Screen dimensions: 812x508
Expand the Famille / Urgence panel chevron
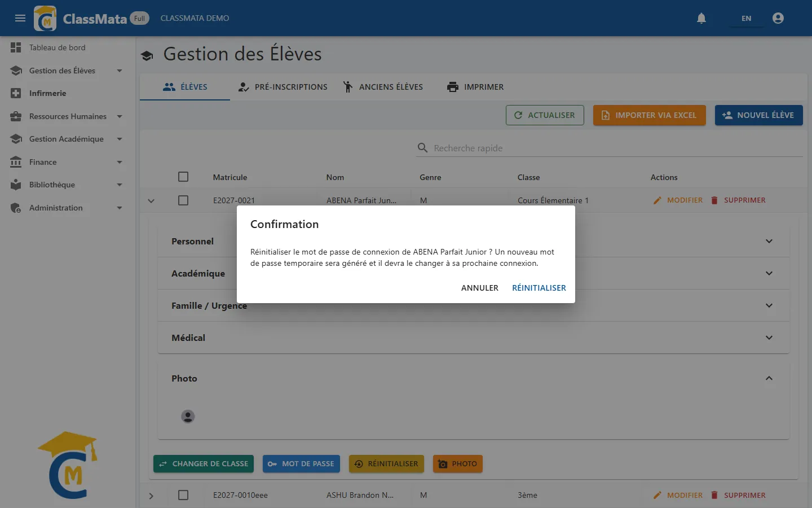pos(769,305)
